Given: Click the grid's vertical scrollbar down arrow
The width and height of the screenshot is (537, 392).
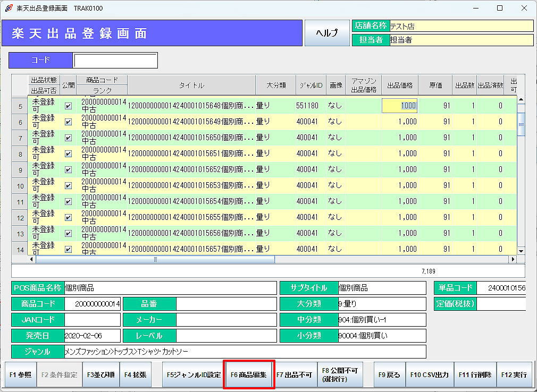Looking at the screenshot, I should tap(521, 251).
